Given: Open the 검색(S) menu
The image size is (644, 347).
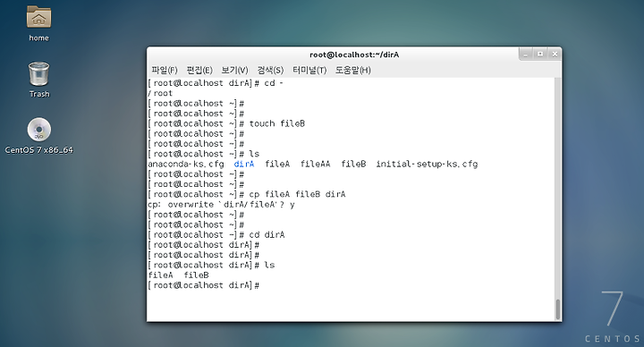Looking at the screenshot, I should [270, 71].
